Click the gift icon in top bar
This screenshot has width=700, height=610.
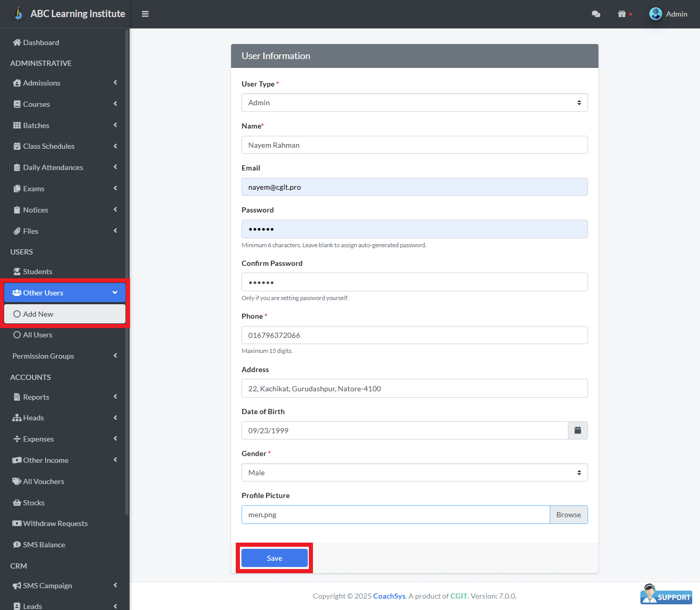click(x=622, y=14)
